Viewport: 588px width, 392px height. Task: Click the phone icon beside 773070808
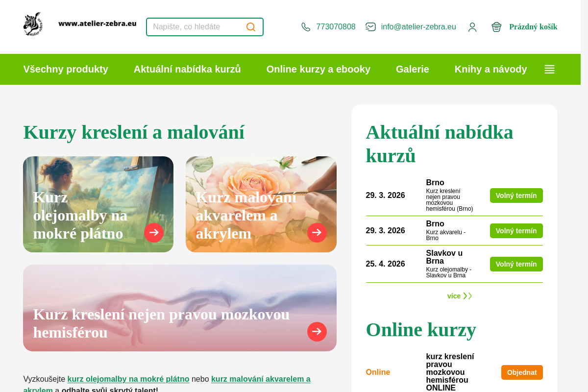(x=306, y=27)
